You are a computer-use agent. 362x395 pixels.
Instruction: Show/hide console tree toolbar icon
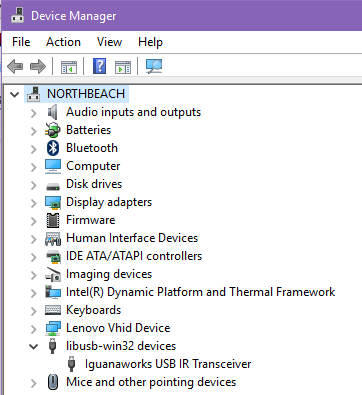pyautogui.click(x=69, y=66)
